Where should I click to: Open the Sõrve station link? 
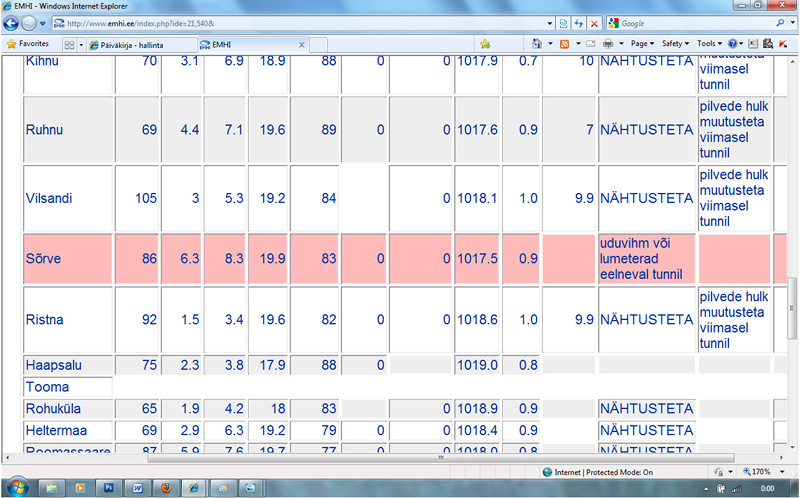[43, 259]
